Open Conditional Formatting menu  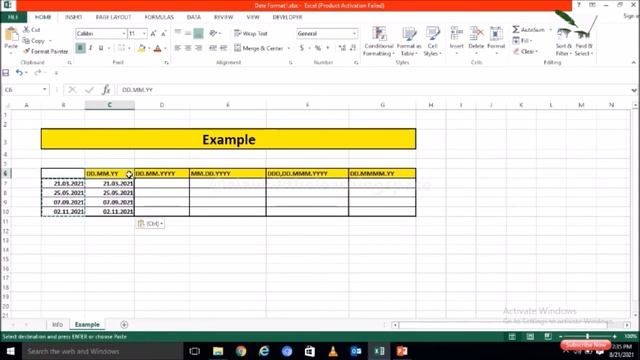pos(379,41)
